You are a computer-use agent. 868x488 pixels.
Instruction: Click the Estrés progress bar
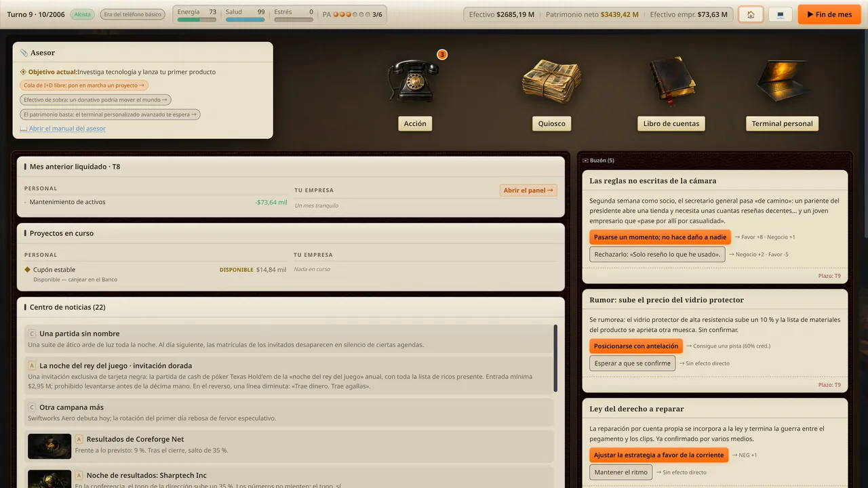(294, 20)
